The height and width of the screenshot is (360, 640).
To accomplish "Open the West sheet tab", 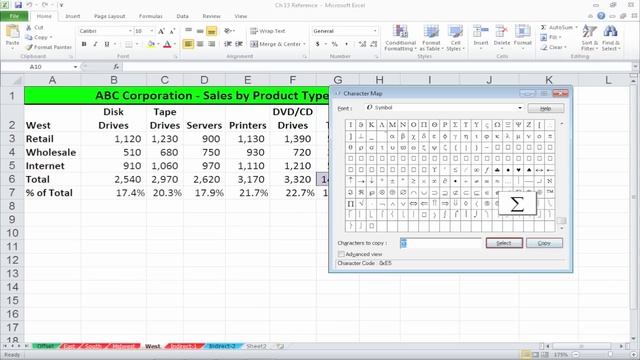I will pos(153,346).
